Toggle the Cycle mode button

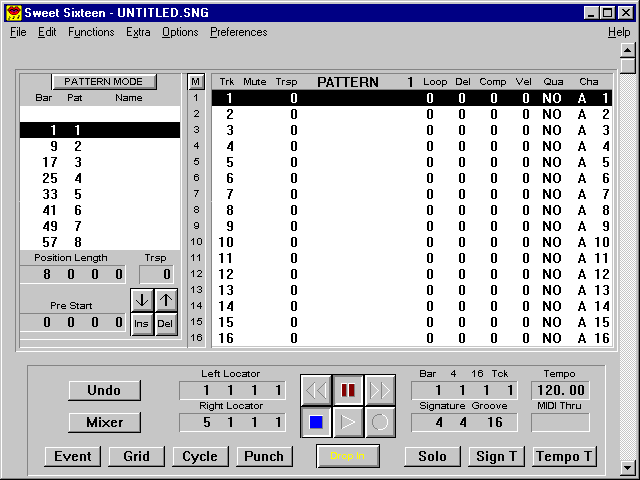click(x=200, y=456)
